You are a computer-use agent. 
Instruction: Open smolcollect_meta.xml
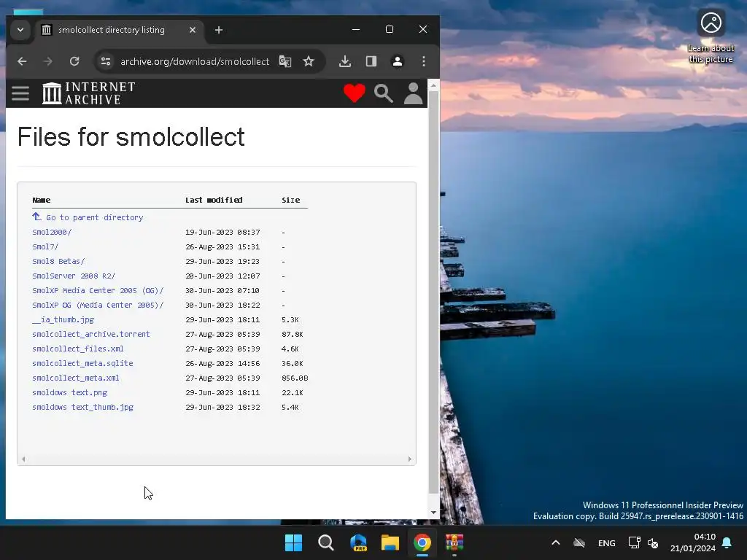(x=76, y=378)
